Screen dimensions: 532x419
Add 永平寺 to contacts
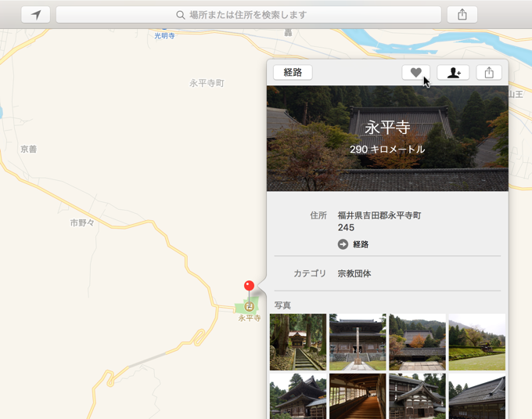[x=453, y=72]
